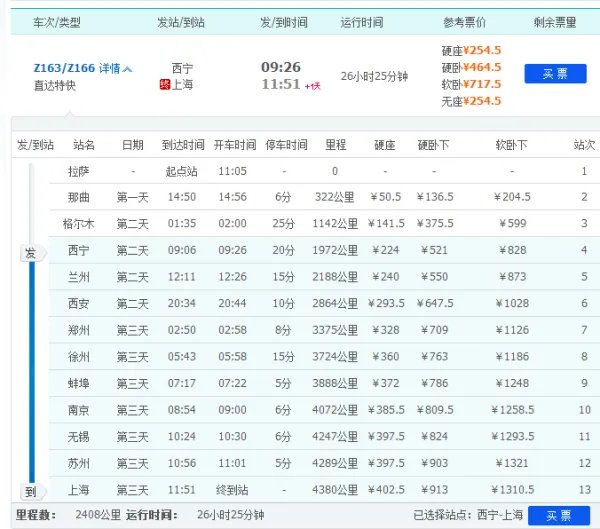
Task: Click the blue route line between 发 and 到
Action: pyautogui.click(x=32, y=371)
